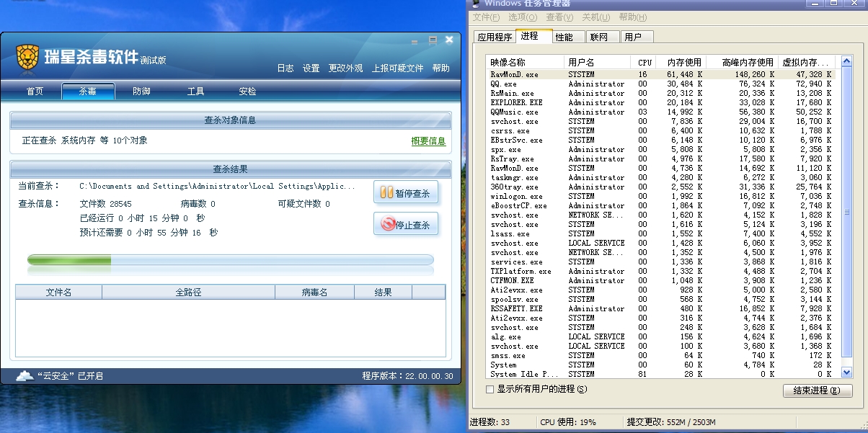Open the 日志 menu in Rising
Screen dimensions: 868x433
tap(285, 68)
